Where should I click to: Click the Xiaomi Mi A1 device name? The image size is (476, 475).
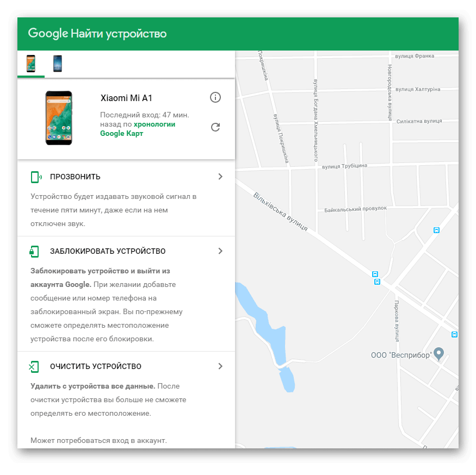(126, 98)
